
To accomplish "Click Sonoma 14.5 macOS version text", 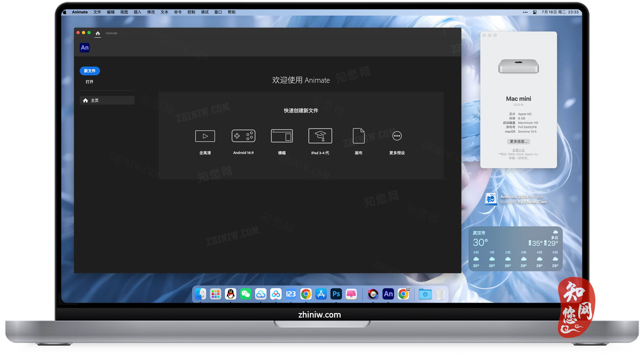I will click(x=527, y=132).
